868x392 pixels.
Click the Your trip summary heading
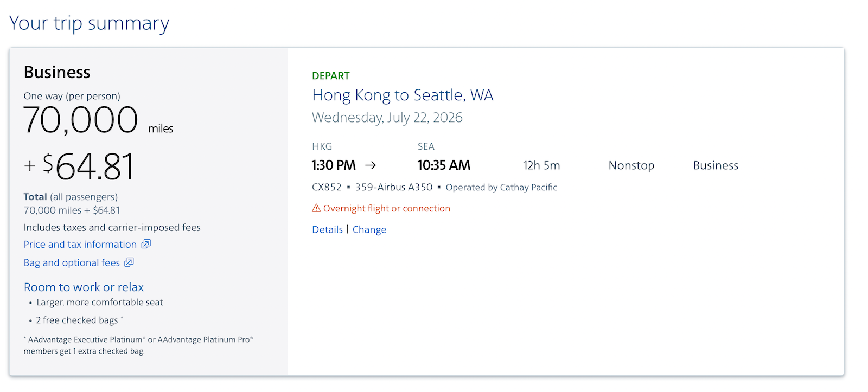point(89,23)
